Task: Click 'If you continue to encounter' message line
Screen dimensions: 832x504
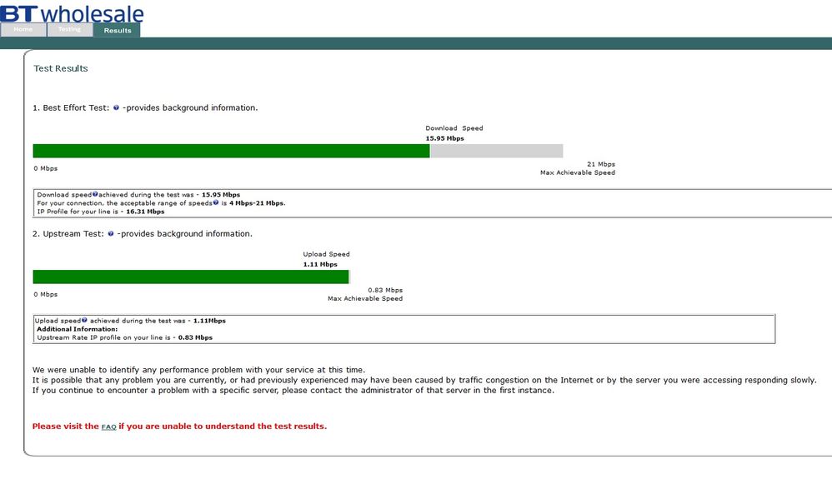Action: [x=293, y=391]
